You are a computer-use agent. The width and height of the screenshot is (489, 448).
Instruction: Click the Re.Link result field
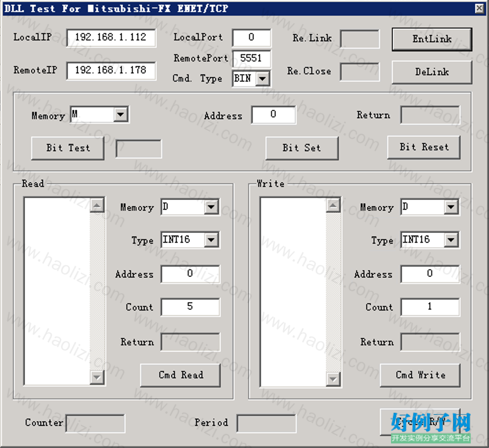359,39
